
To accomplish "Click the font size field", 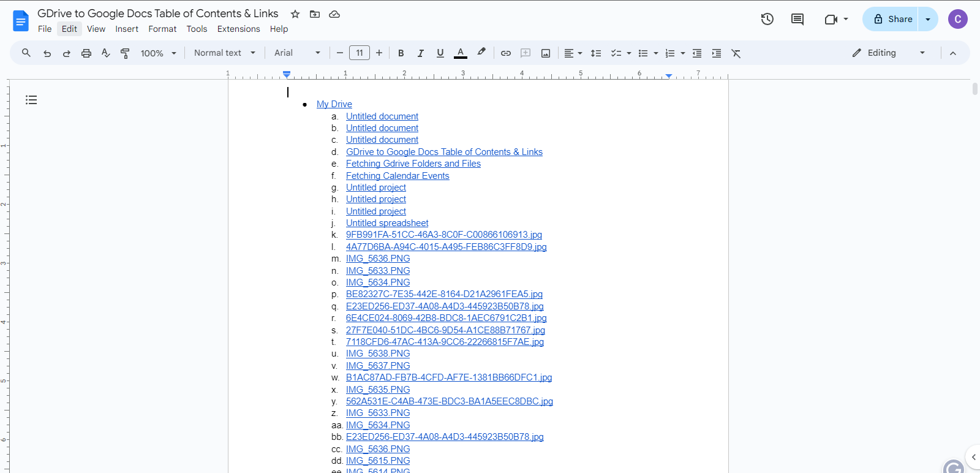I will [x=360, y=53].
